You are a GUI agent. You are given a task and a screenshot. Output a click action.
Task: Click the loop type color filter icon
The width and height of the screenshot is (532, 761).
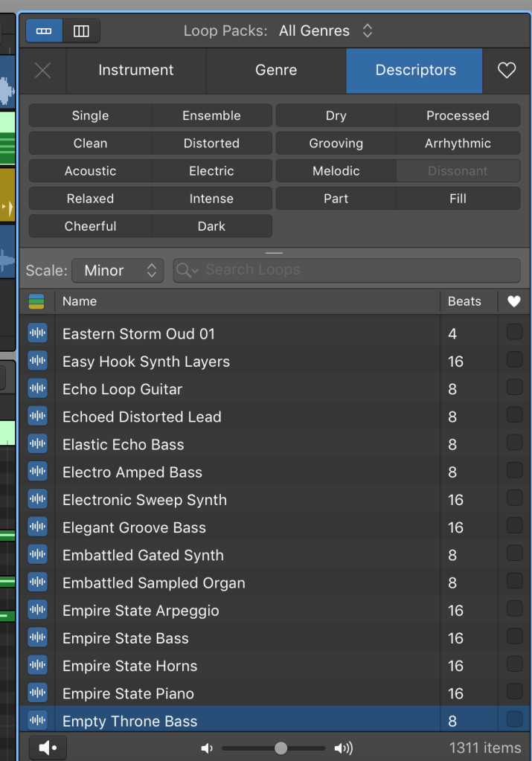[36, 301]
